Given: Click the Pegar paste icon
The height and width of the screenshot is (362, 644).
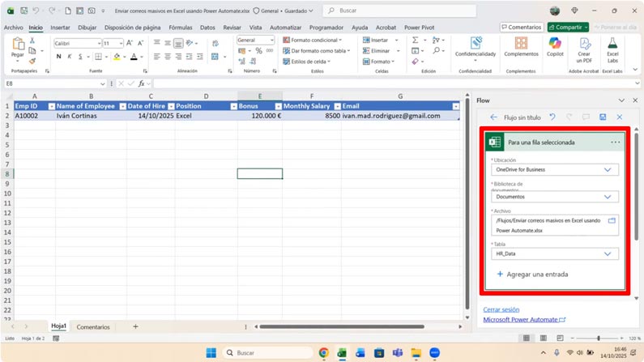Looking at the screenshot, I should click(18, 43).
